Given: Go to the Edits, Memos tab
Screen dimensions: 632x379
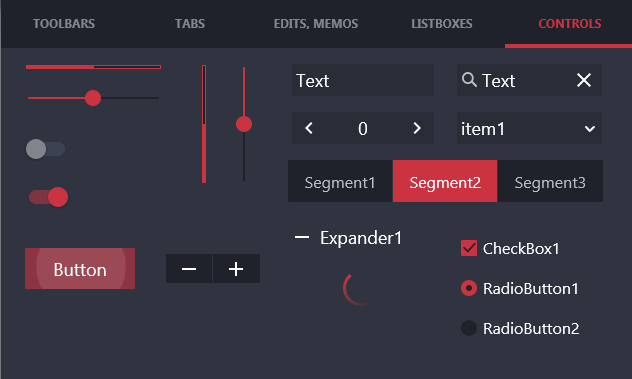Looking at the screenshot, I should click(316, 24).
